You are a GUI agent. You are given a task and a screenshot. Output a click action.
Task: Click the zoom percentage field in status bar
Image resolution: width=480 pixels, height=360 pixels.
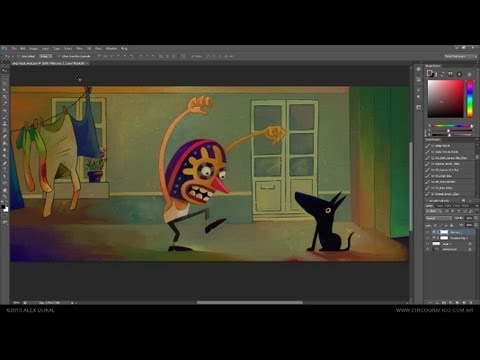16,303
